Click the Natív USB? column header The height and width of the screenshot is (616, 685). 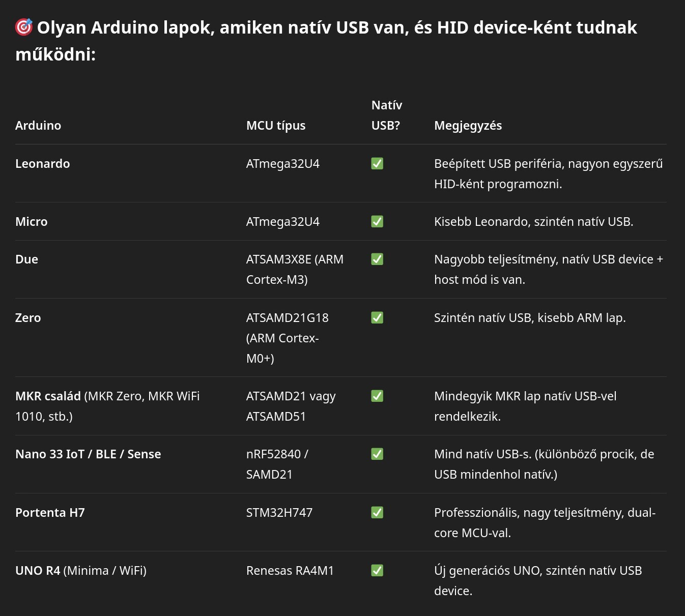pos(386,115)
